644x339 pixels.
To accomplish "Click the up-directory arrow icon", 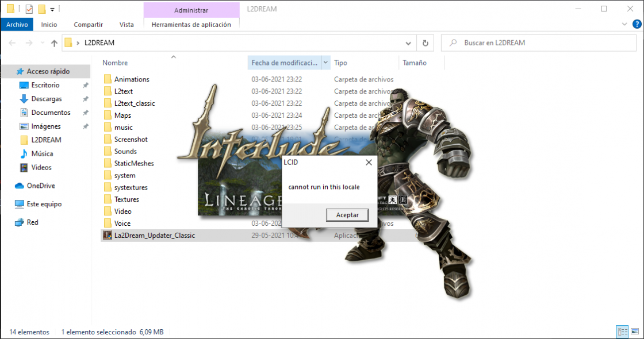I will (55, 43).
